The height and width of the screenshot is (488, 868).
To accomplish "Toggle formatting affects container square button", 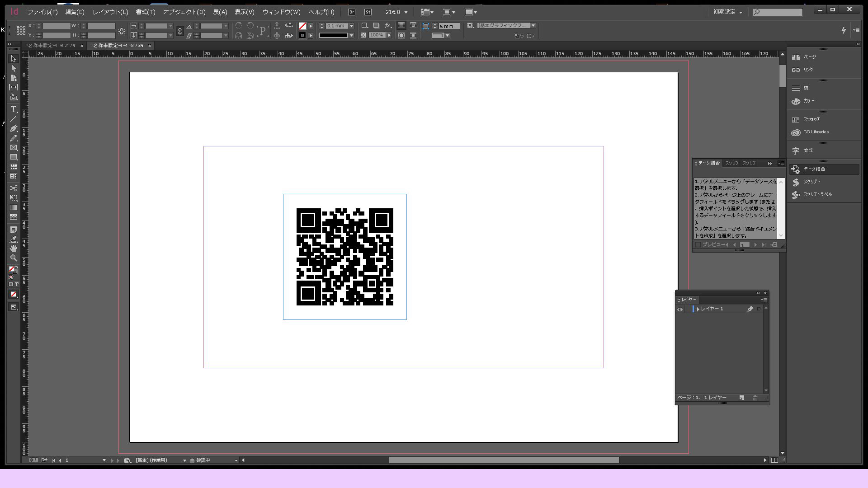I will (x=11, y=284).
